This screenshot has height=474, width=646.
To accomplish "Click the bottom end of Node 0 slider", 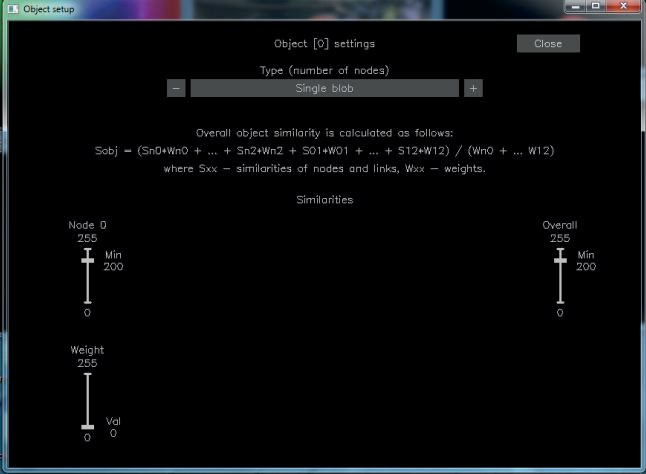I will [87, 302].
